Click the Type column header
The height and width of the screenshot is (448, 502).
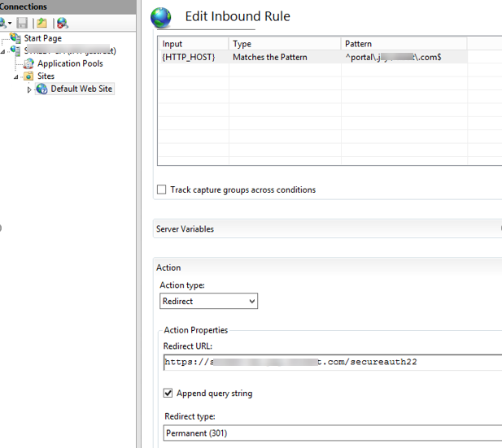[285, 44]
